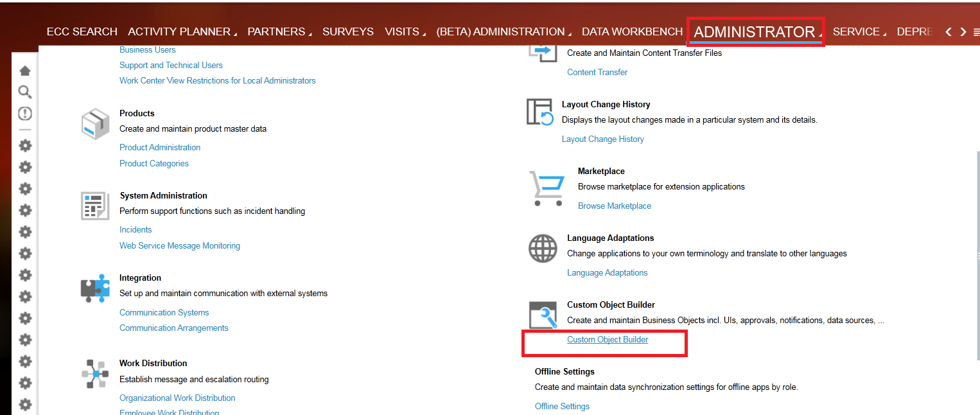Click the bold Offline Settings heading
Viewport: 980px width, 415px height.
(564, 371)
